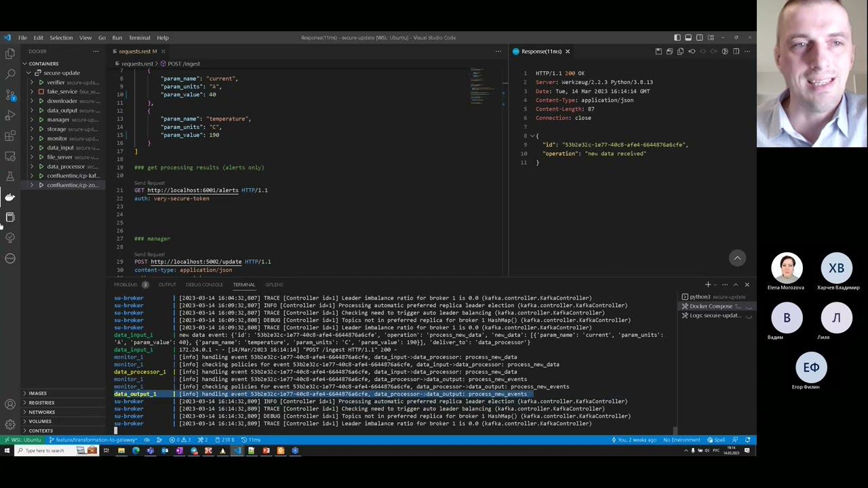
Task: Open the Manage gear settings icon
Action: tap(10, 425)
